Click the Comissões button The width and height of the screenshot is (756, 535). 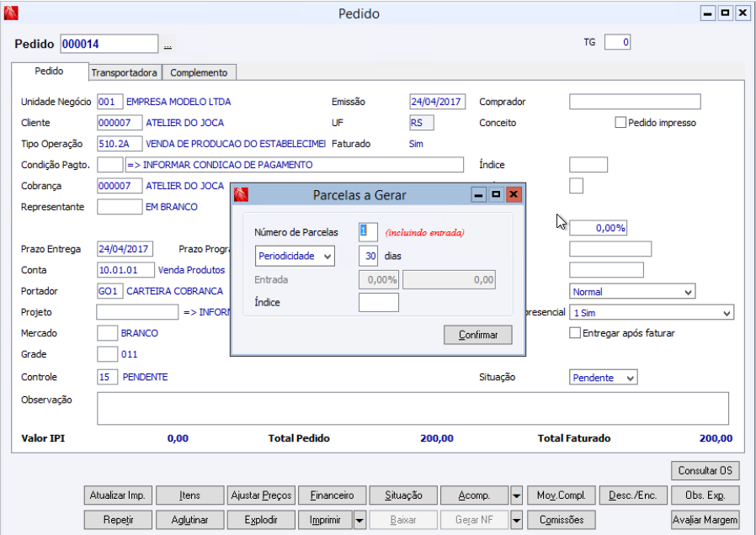tap(562, 520)
